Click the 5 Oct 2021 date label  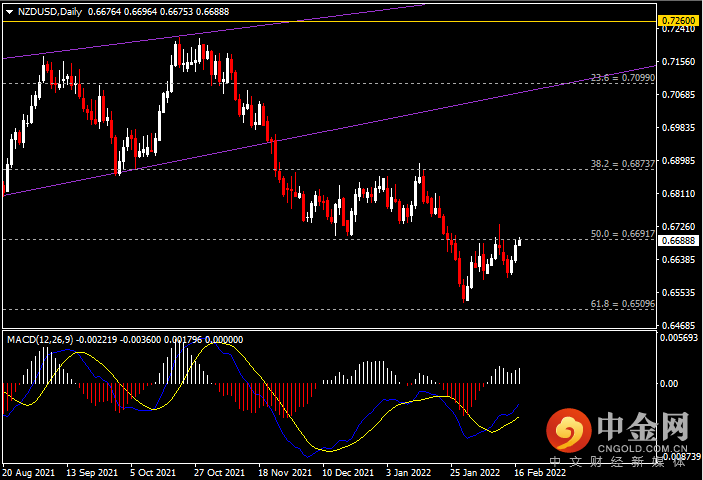pyautogui.click(x=153, y=472)
